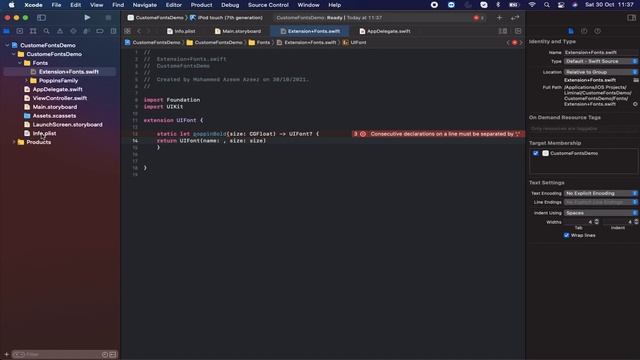
Task: Switch to the Info.plist editor tab
Action: pyautogui.click(x=181, y=31)
